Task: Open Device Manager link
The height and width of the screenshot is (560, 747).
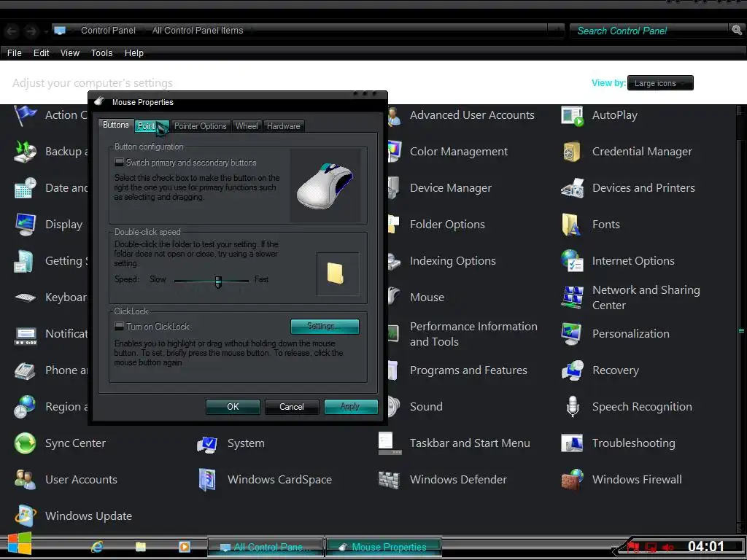Action: point(451,188)
